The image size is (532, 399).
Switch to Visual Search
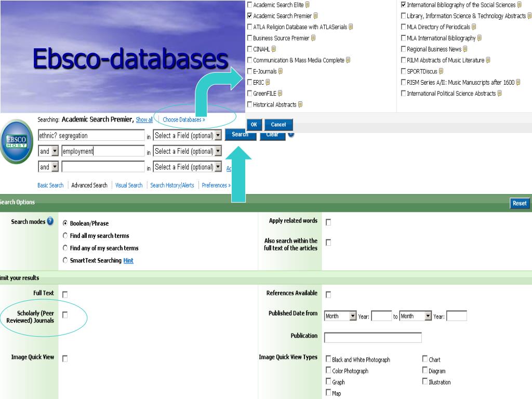tap(129, 185)
